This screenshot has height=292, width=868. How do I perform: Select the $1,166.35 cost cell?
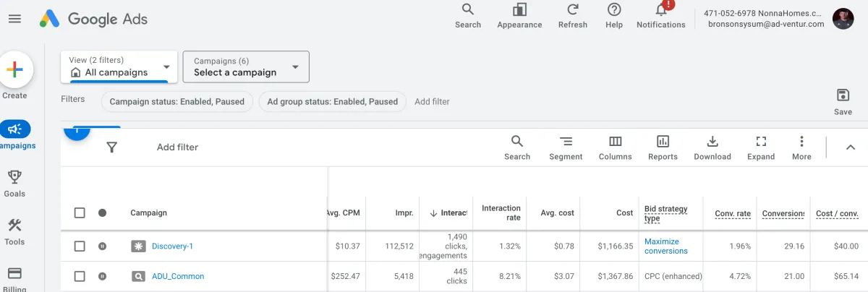tap(616, 246)
